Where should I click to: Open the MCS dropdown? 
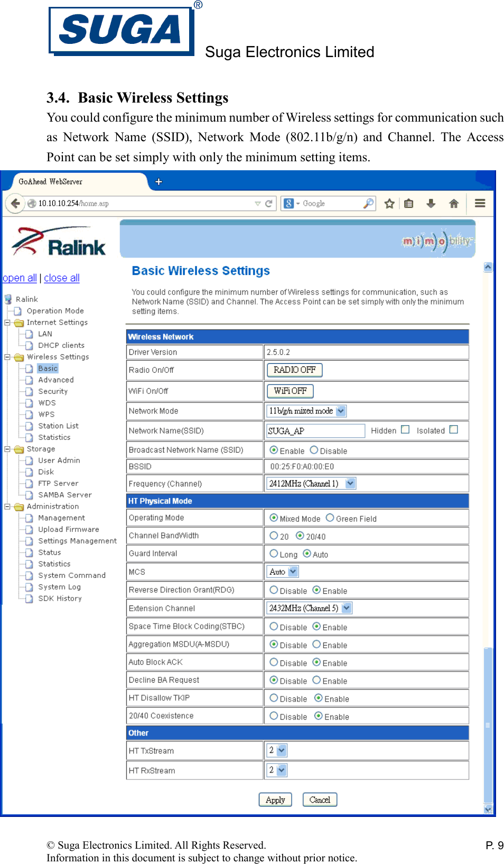(283, 572)
